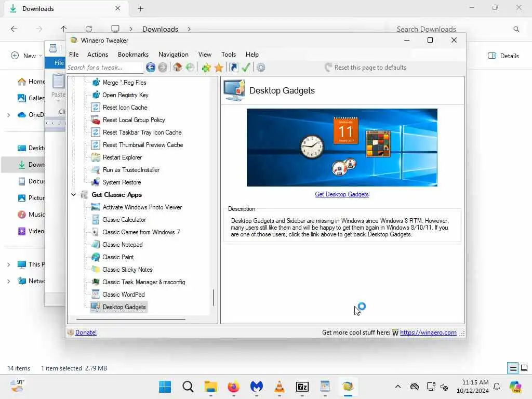
Task: Select Reset Taskbar Tray Icon Cache
Action: (x=142, y=132)
